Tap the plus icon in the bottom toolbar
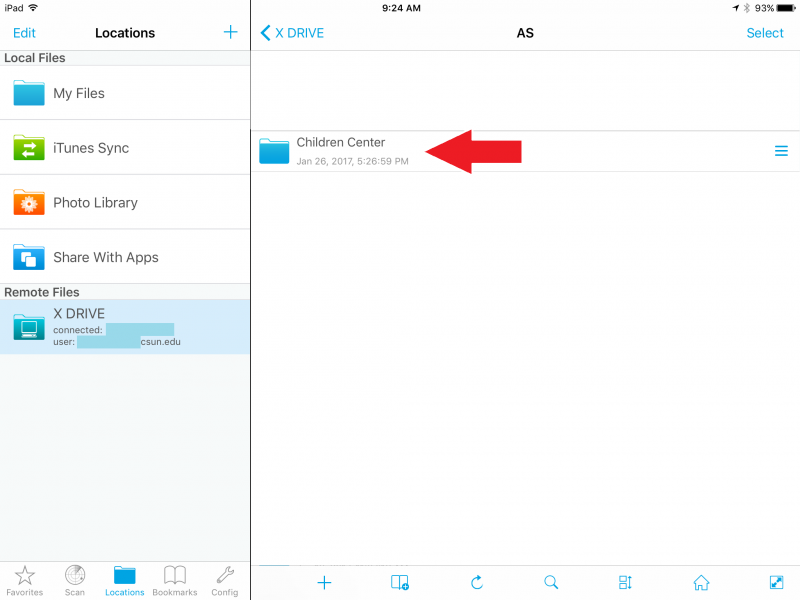The image size is (800, 600). [324, 582]
